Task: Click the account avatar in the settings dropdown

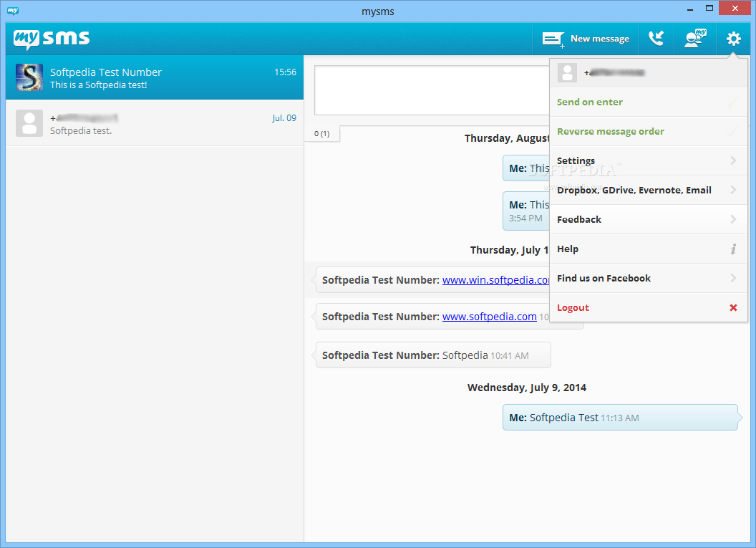Action: [567, 73]
